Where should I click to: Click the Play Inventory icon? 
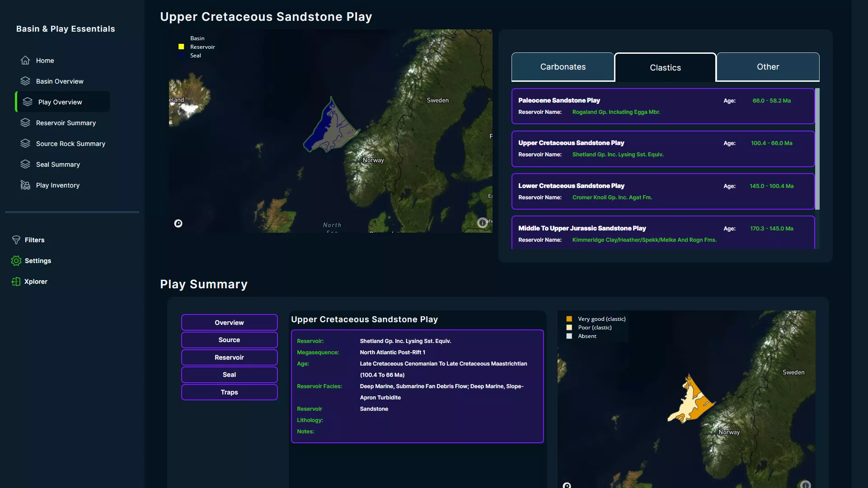25,185
